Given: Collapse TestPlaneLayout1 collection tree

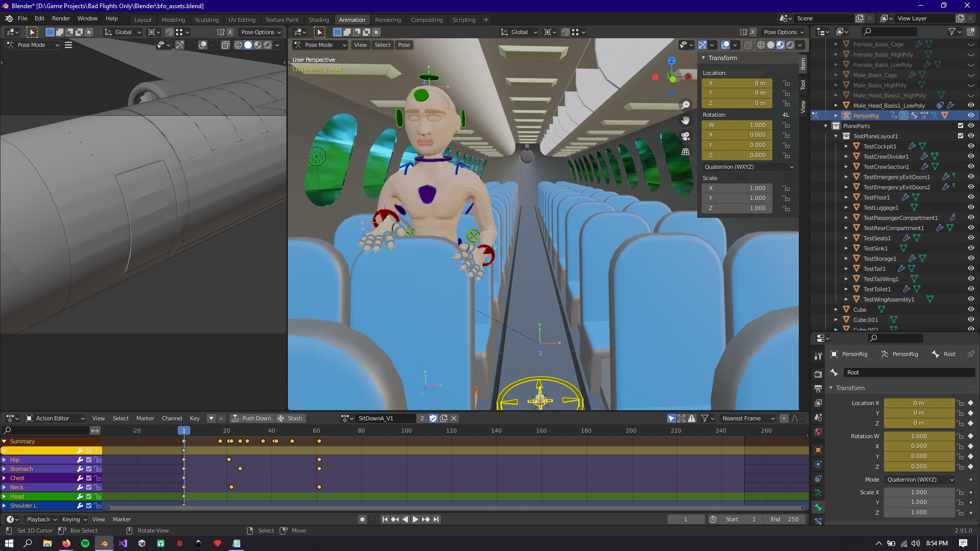Looking at the screenshot, I should (836, 136).
